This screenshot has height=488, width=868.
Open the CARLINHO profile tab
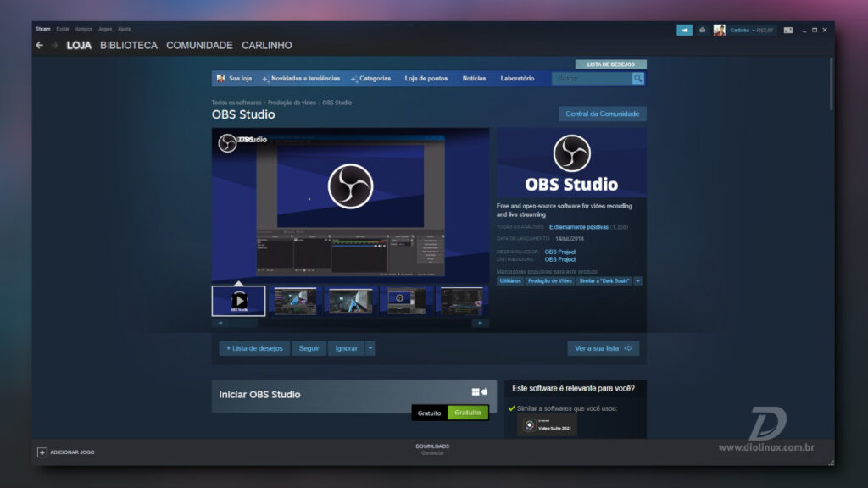pyautogui.click(x=266, y=46)
